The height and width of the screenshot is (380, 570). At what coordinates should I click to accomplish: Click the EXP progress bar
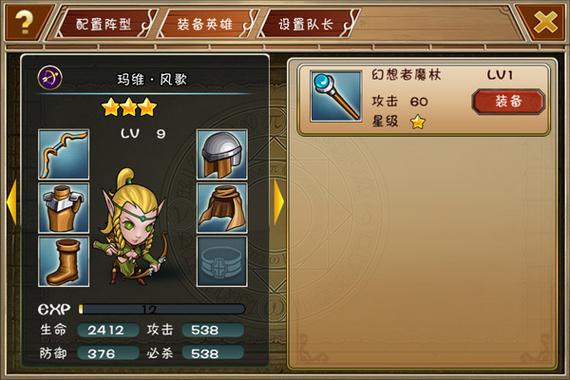tap(162, 309)
